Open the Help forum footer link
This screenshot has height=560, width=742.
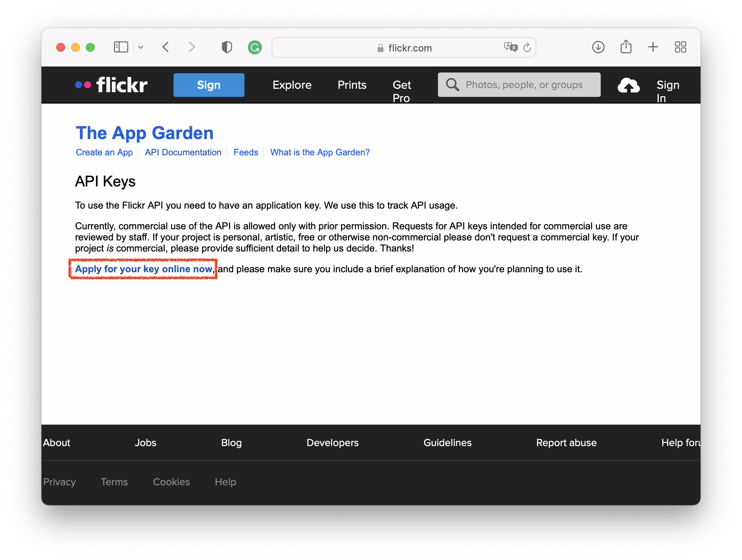click(681, 443)
